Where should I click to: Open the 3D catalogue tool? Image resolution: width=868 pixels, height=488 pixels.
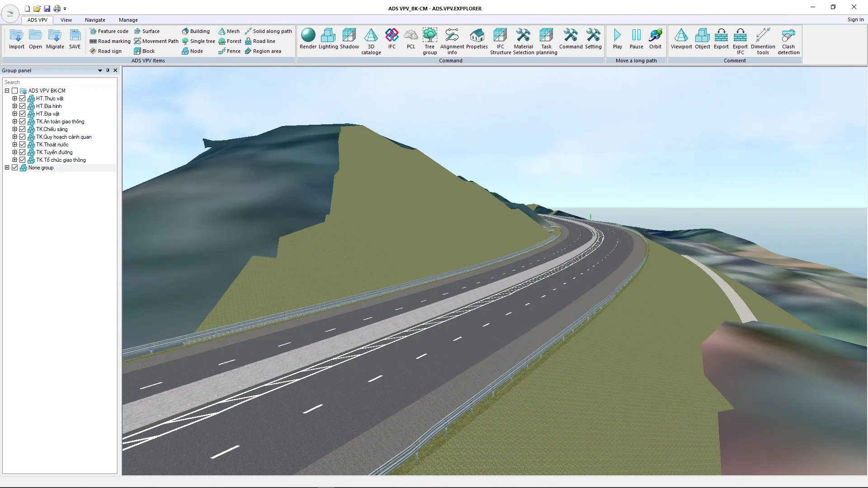(x=371, y=36)
